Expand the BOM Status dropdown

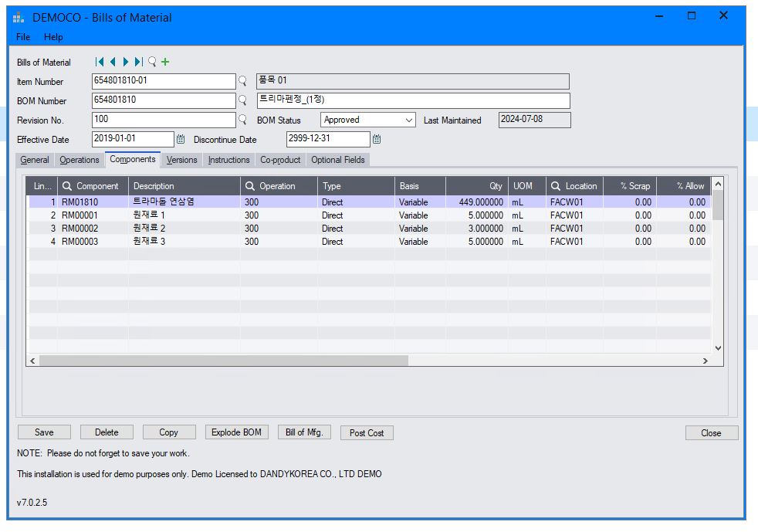(409, 120)
